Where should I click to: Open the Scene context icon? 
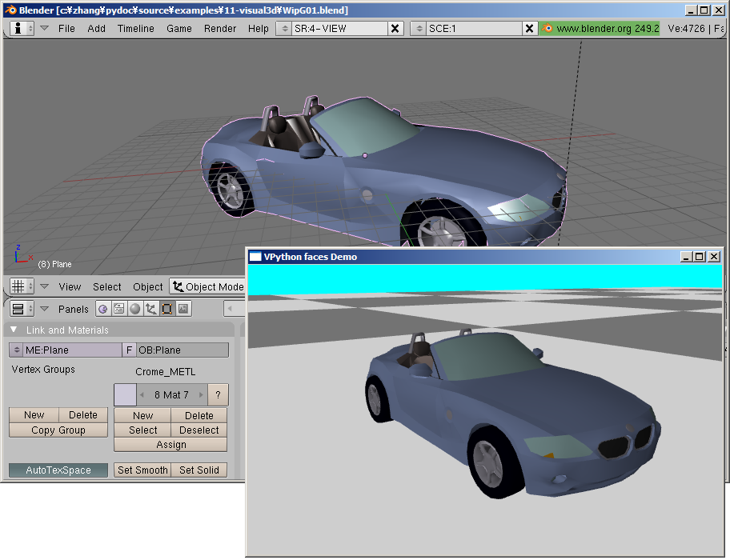pyautogui.click(x=182, y=309)
